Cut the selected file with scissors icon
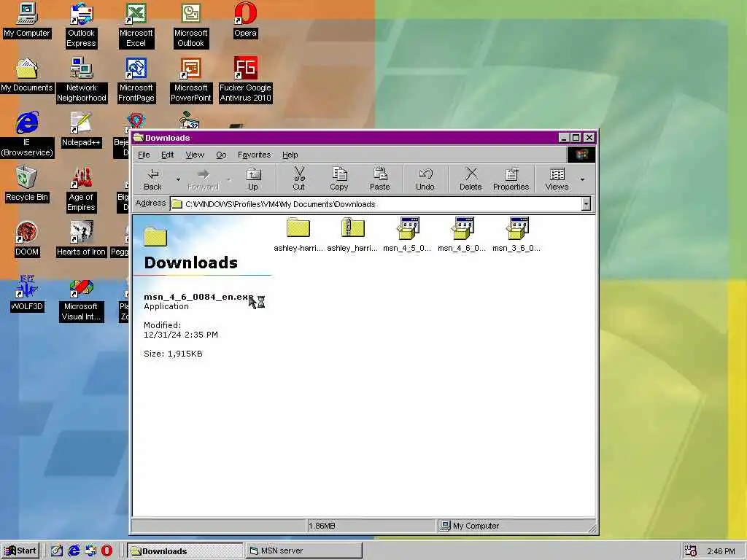This screenshot has height=560, width=747. tap(298, 179)
